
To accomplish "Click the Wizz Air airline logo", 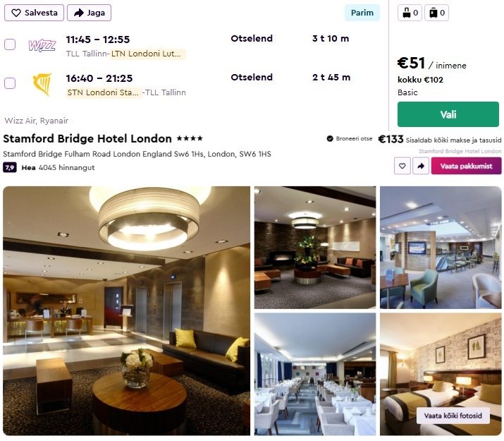I will tap(42, 45).
